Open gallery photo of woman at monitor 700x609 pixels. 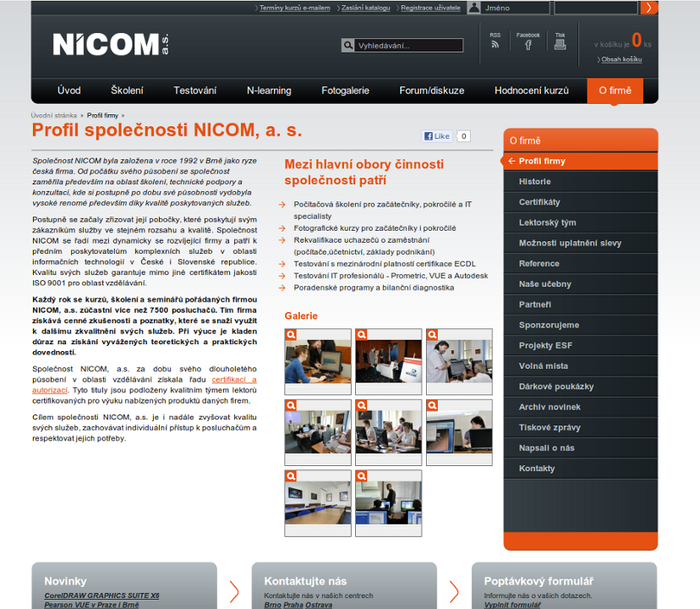318,361
